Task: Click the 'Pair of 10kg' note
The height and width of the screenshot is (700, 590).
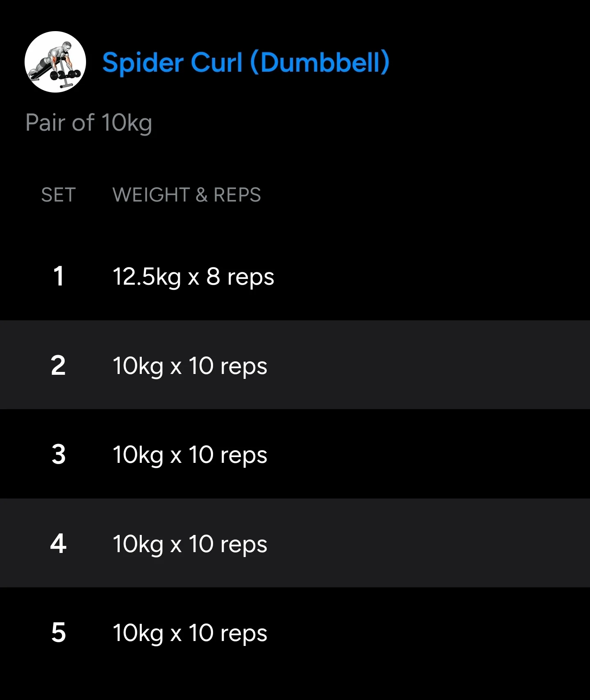Action: (x=88, y=122)
